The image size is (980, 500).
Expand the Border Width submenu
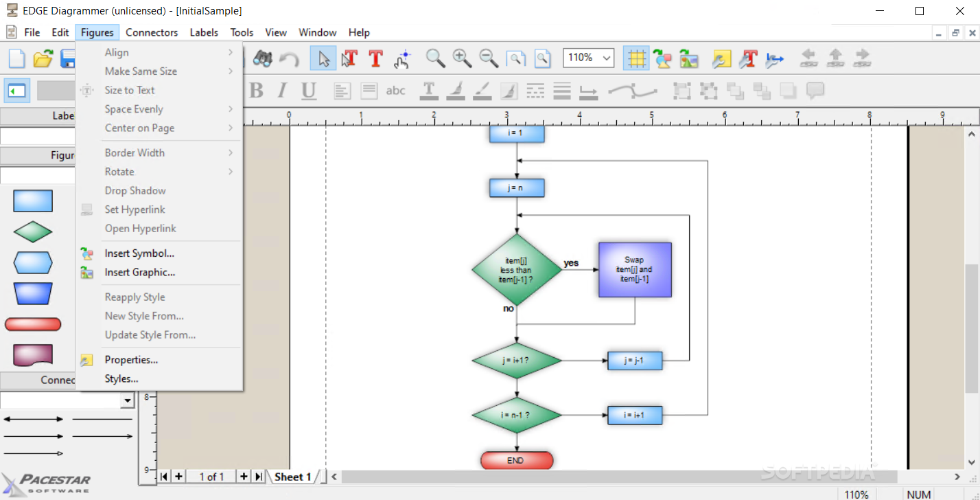tap(159, 152)
